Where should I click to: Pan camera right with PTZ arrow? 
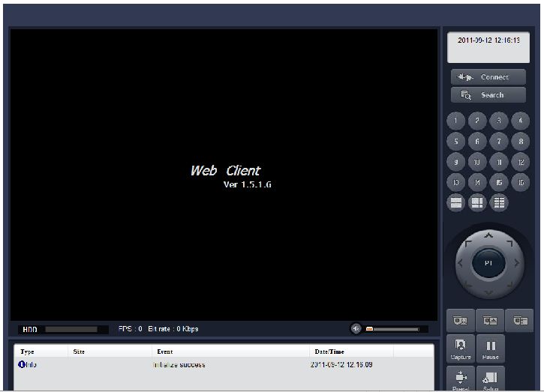[x=516, y=263]
